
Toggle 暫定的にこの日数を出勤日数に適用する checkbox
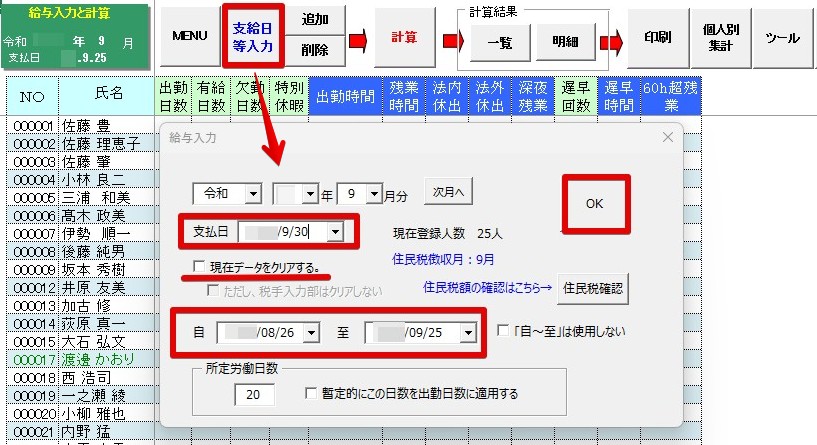[312, 394]
